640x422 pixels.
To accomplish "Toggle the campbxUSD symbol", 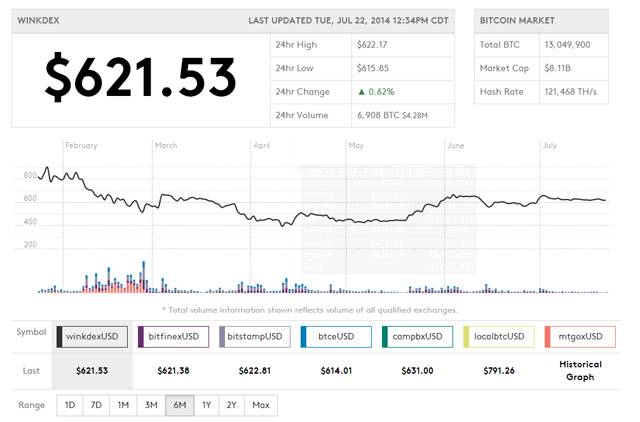I will pos(417,337).
